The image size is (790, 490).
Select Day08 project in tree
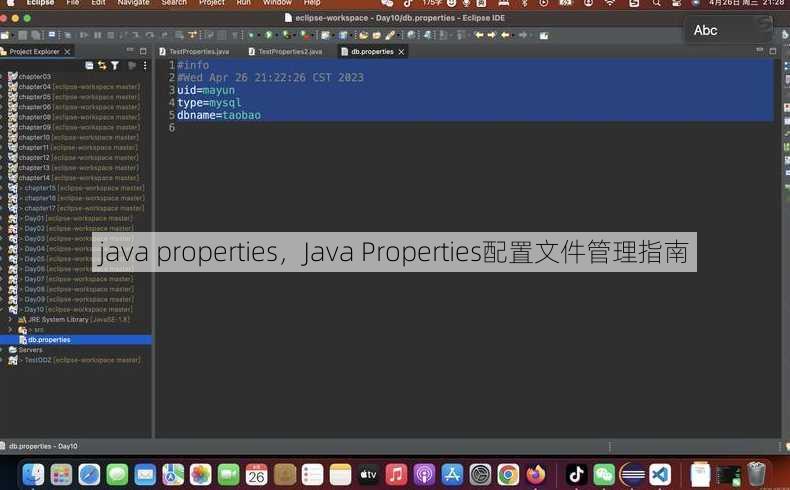71,289
